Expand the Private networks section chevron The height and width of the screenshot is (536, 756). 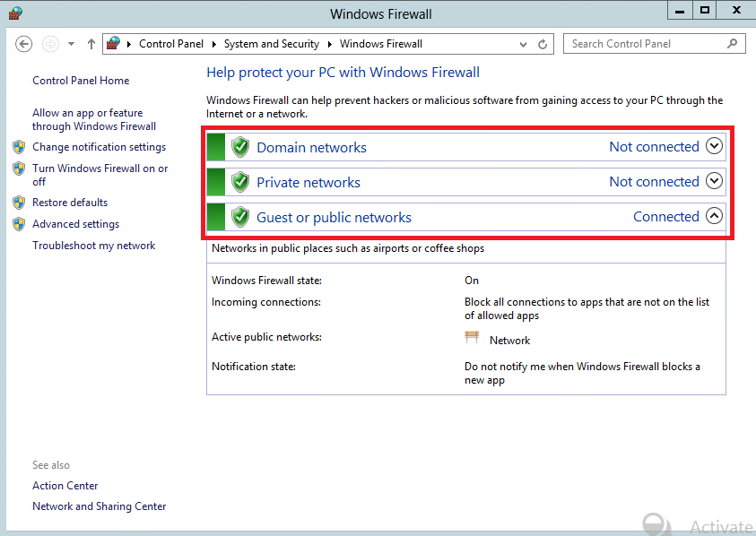[x=714, y=181]
